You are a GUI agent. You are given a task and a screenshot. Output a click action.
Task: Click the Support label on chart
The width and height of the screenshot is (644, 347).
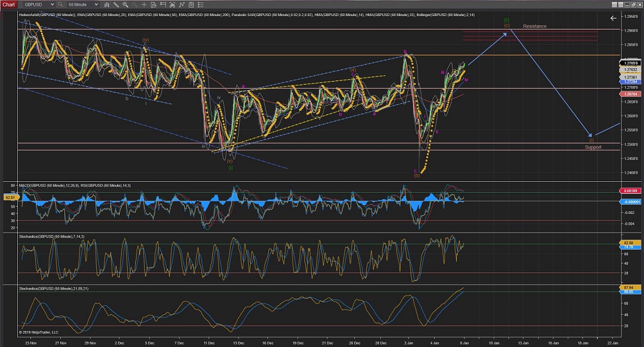(x=593, y=147)
